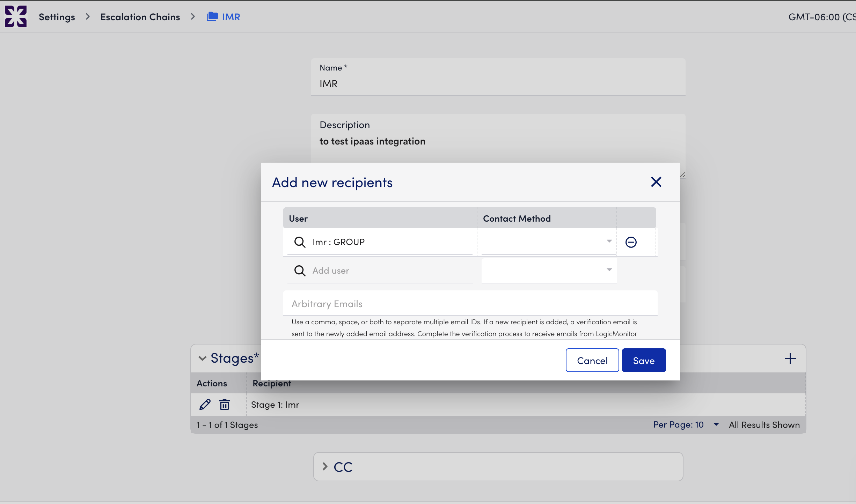Edit Stage 1 with the pencil icon

pyautogui.click(x=205, y=405)
